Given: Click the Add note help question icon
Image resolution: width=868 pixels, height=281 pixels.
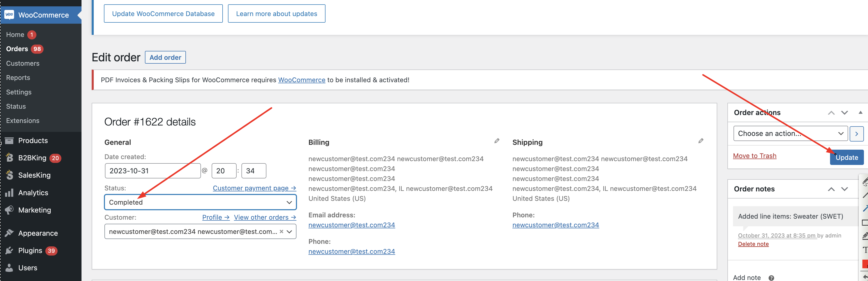Looking at the screenshot, I should 771,278.
